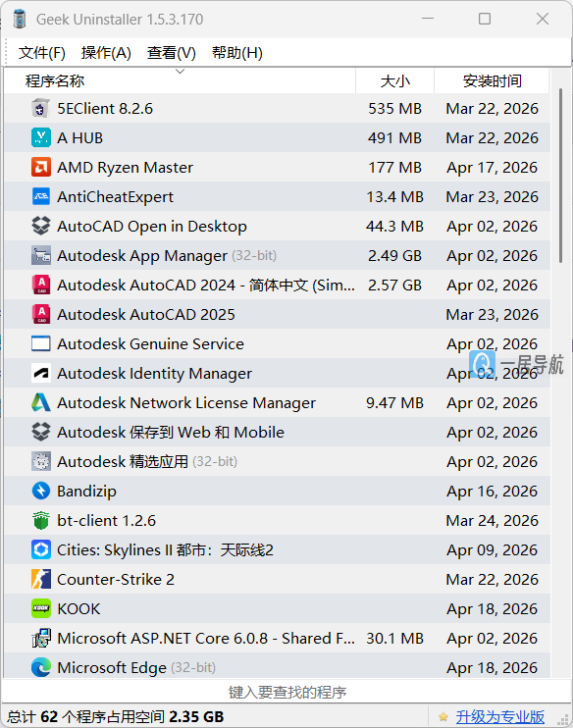This screenshot has width=573, height=728.
Task: Click the Autodesk 精选应用 icon
Action: [x=41, y=461]
